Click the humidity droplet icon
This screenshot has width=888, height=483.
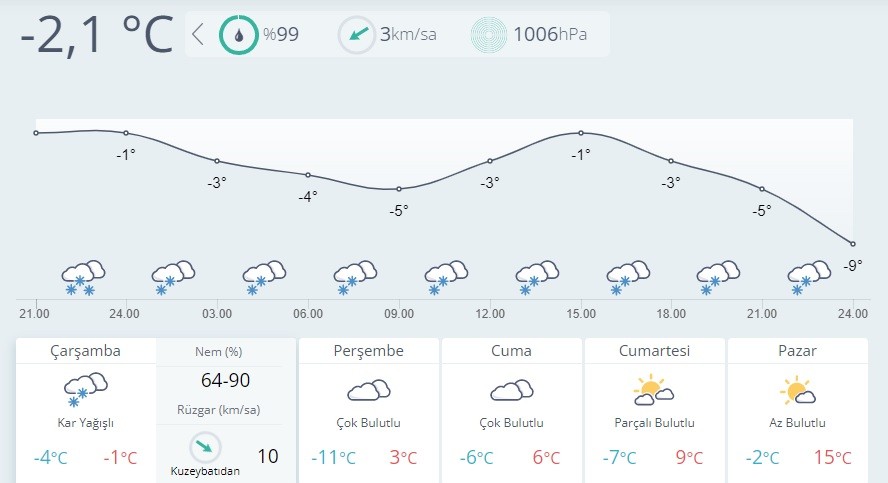click(x=238, y=34)
